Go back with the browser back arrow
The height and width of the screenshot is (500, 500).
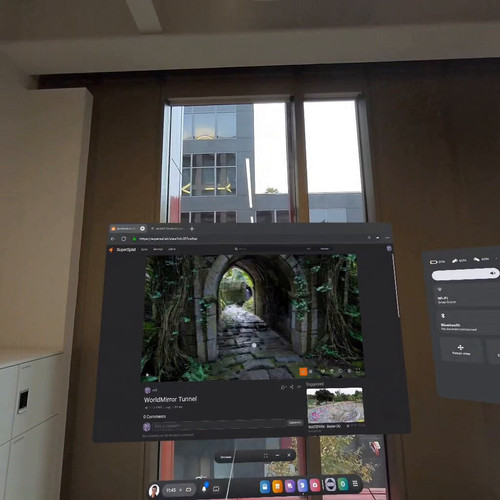[x=113, y=239]
